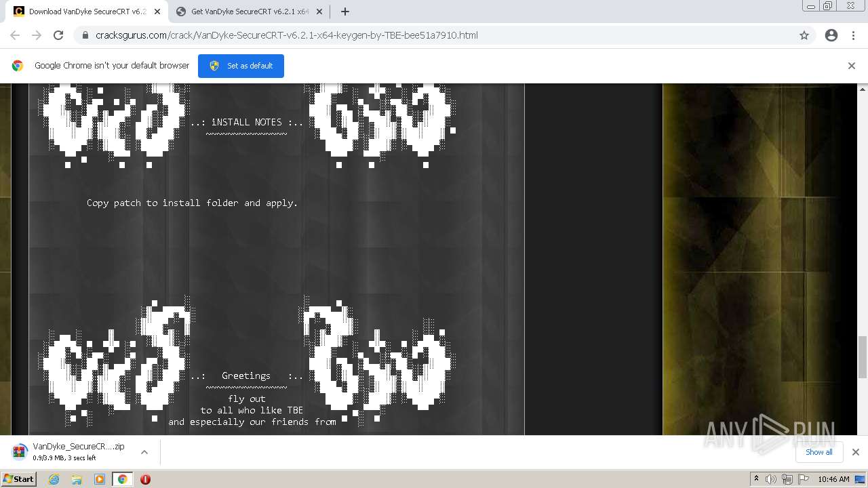Dismiss the default browser notification bar
This screenshot has height=488, width=868.
[x=852, y=66]
